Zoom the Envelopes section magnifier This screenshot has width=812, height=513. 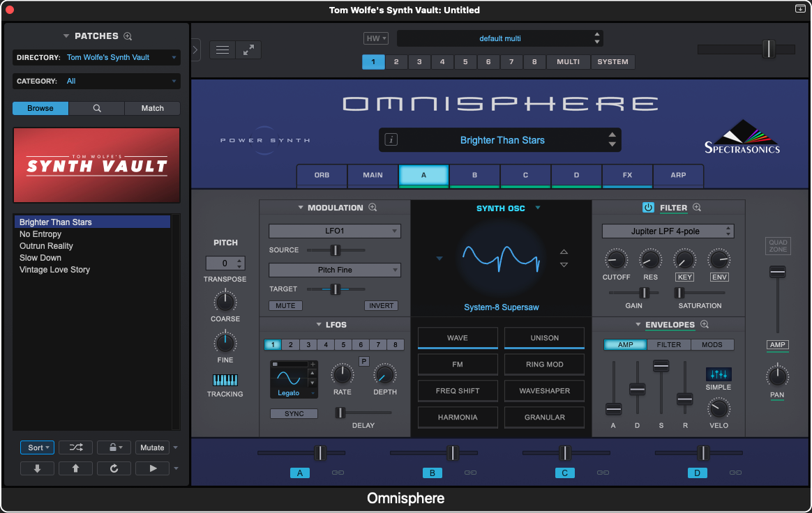(705, 325)
